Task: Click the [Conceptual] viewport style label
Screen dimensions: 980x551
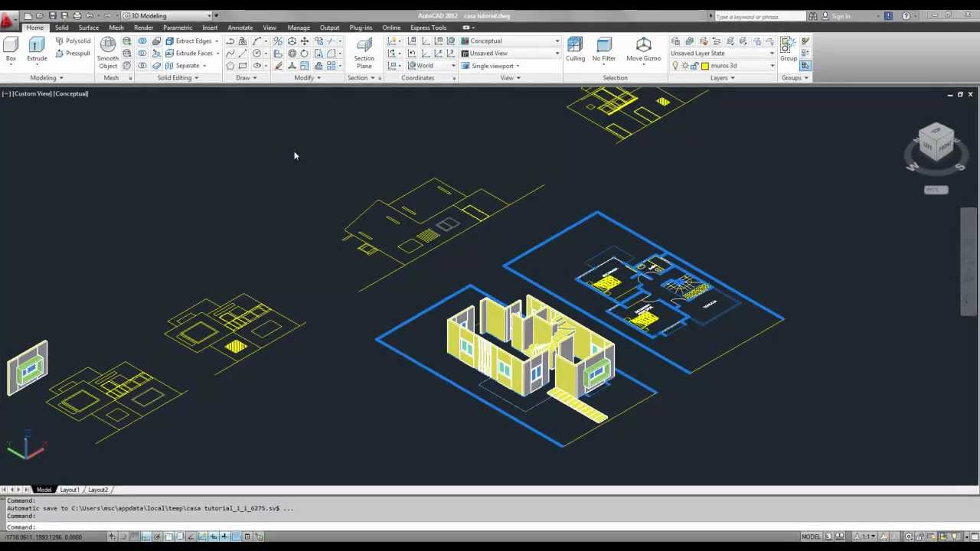Action: [70, 93]
